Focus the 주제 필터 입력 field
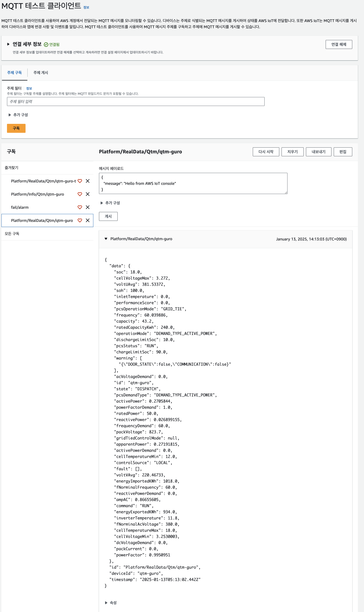Screen dimensions: 364x612 click(x=135, y=101)
